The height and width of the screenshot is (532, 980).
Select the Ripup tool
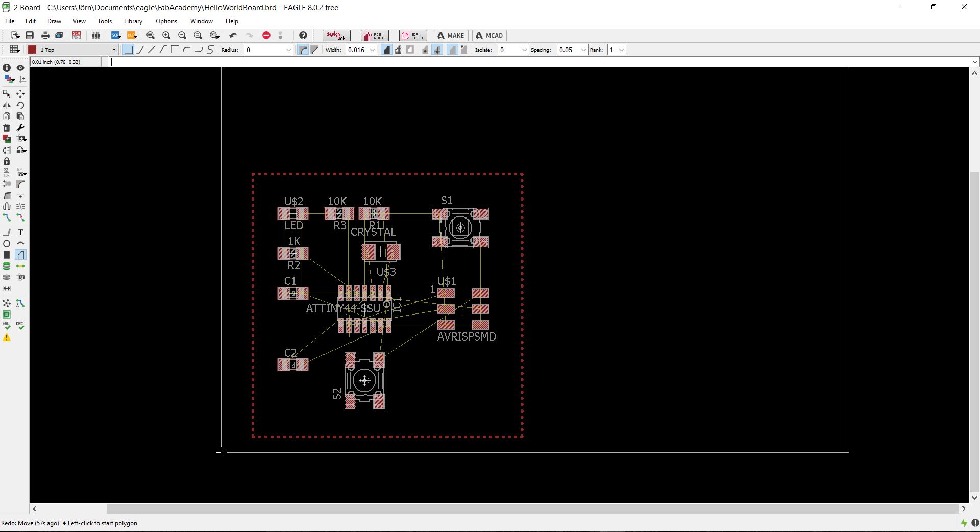[x=20, y=217]
